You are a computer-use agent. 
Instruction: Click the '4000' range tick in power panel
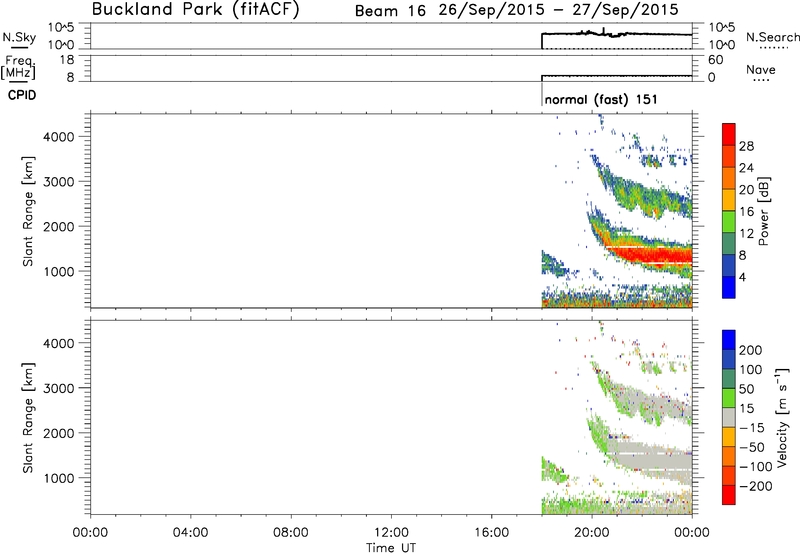59,137
